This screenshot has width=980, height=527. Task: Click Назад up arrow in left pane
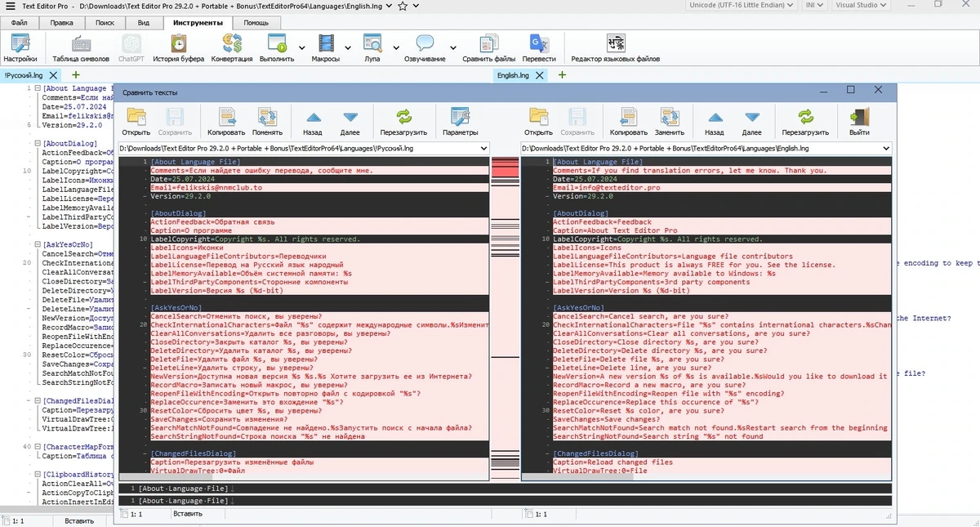click(x=312, y=122)
